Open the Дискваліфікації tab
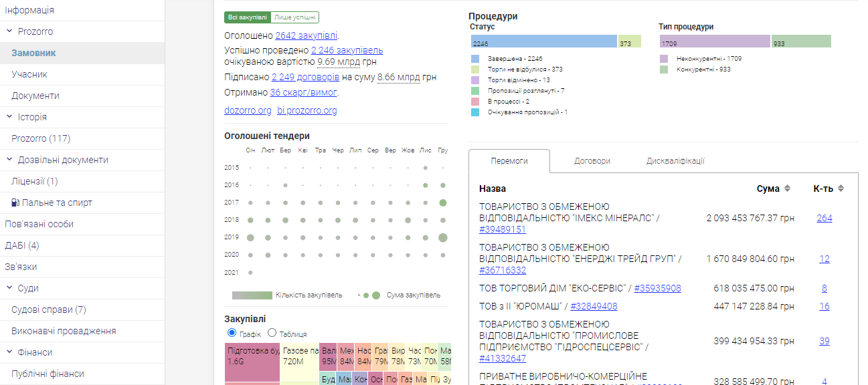Screen dimensions: 868x385 [x=675, y=161]
